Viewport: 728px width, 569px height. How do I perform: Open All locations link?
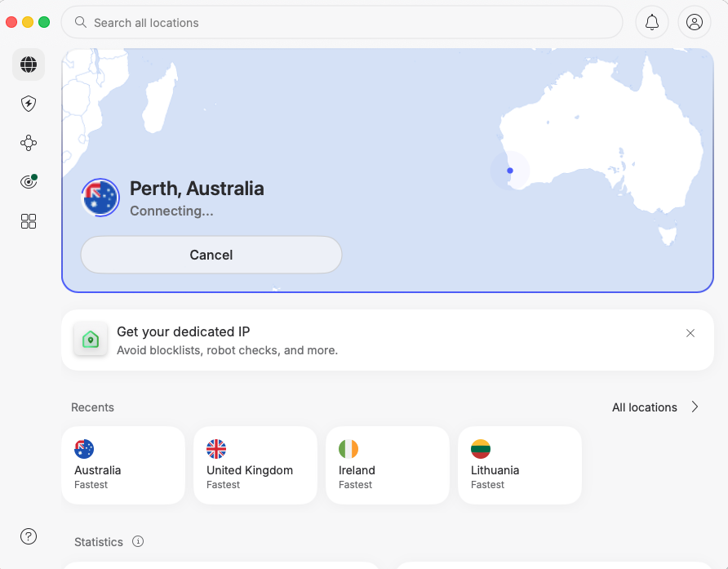click(645, 407)
